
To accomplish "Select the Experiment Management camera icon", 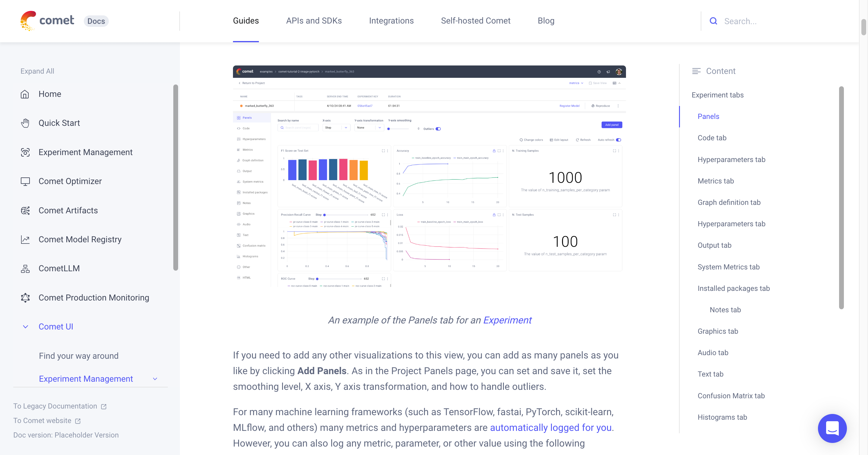I will click(25, 152).
